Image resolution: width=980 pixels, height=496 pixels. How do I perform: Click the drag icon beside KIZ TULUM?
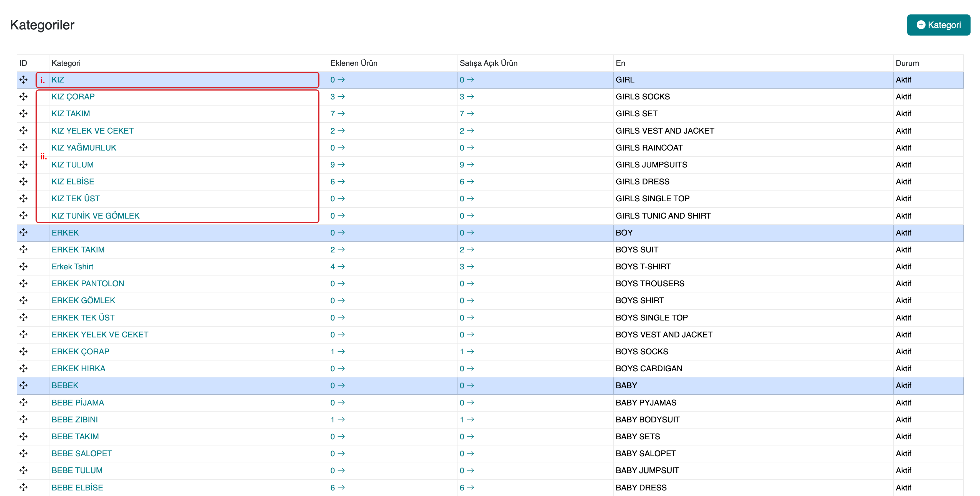[x=24, y=165]
